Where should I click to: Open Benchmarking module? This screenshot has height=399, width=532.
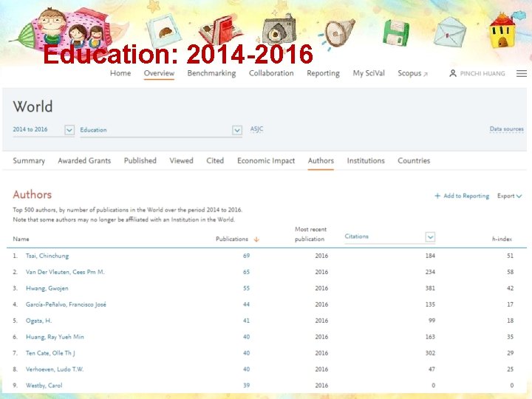pyautogui.click(x=212, y=73)
